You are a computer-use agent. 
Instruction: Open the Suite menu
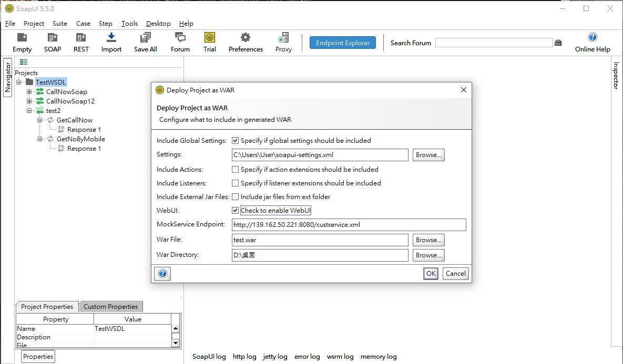click(x=59, y=24)
